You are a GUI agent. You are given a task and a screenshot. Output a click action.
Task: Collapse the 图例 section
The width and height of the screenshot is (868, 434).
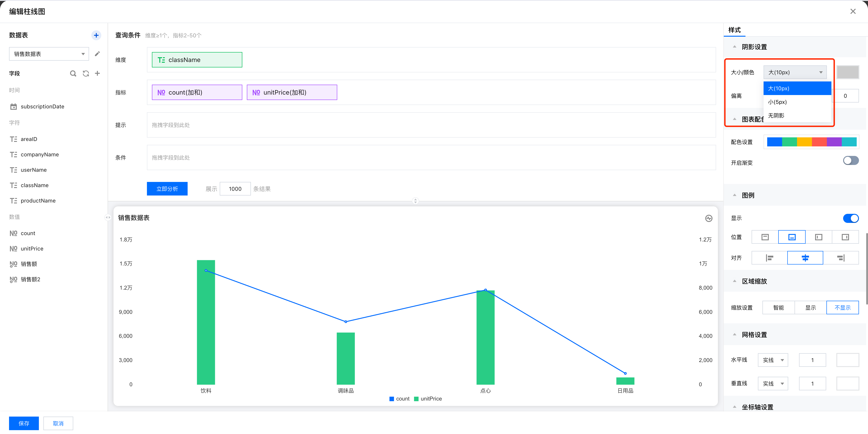click(x=735, y=195)
